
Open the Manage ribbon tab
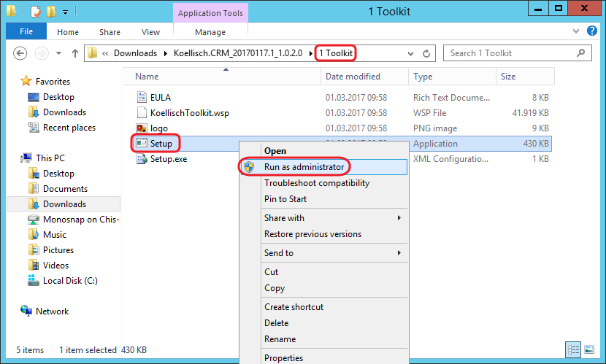click(210, 32)
